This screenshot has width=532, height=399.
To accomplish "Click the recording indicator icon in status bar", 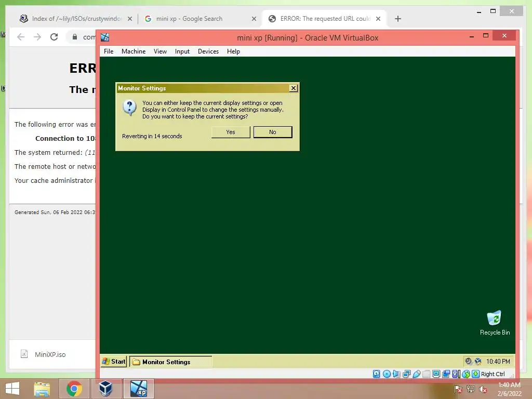I will (x=446, y=374).
